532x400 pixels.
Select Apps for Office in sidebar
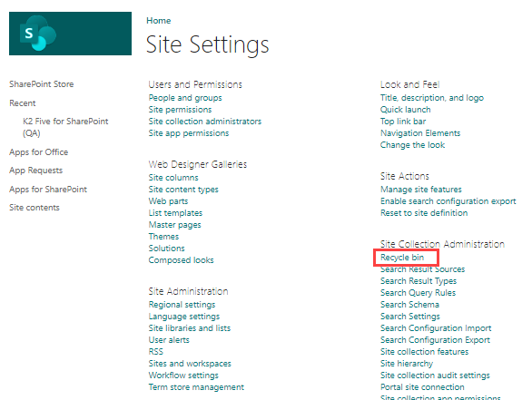pos(39,152)
